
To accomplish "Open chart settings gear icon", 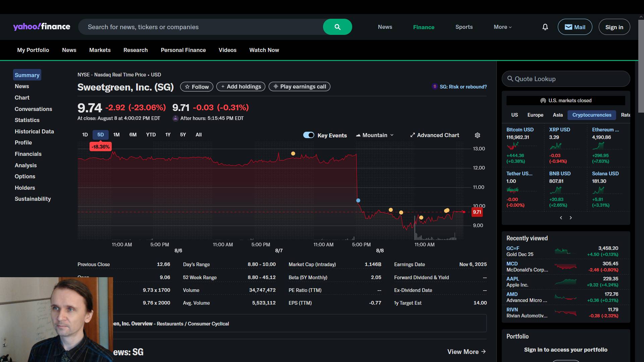I will click(477, 135).
